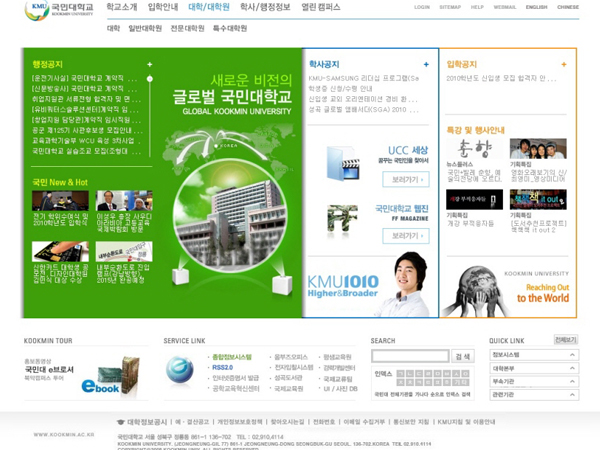Expand the 대학본부 quick link dropdown
This screenshot has height=450, width=600.
point(572,368)
